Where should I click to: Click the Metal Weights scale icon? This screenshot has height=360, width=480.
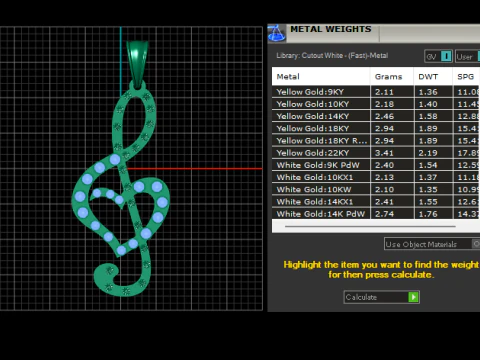point(276,33)
